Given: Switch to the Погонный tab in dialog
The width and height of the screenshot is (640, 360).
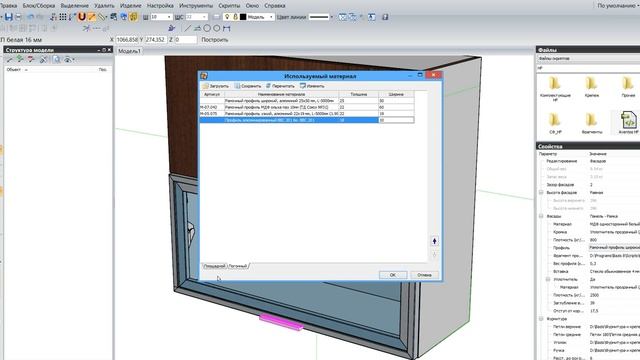Looking at the screenshot, I should 238,266.
